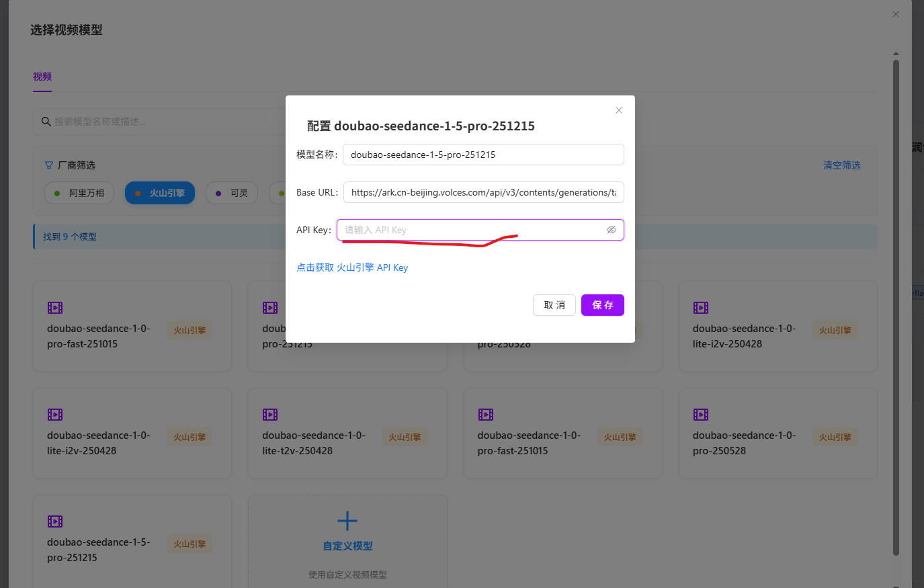Open the 点击获取 火山引擎 API Key link
Viewport: 924px width, 588px height.
[352, 267]
